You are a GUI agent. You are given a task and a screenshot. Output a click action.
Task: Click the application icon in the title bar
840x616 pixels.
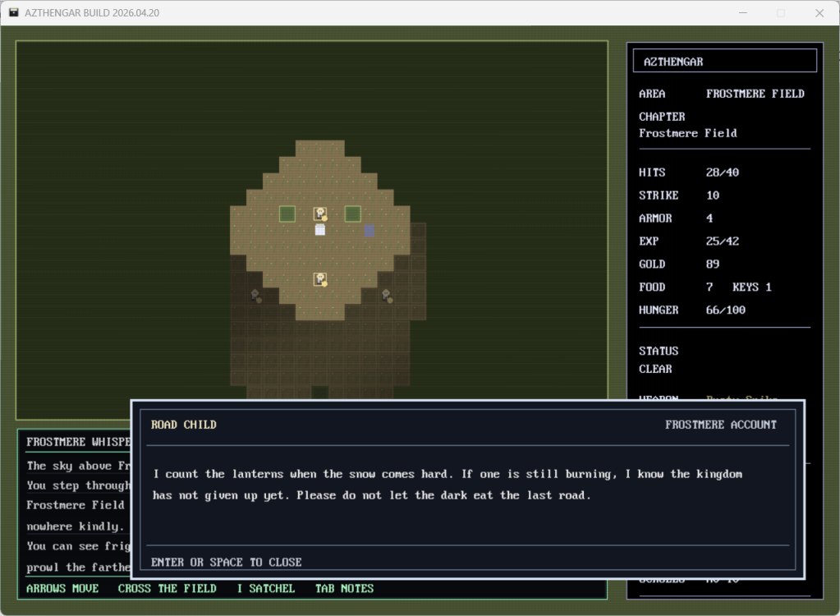click(x=14, y=12)
